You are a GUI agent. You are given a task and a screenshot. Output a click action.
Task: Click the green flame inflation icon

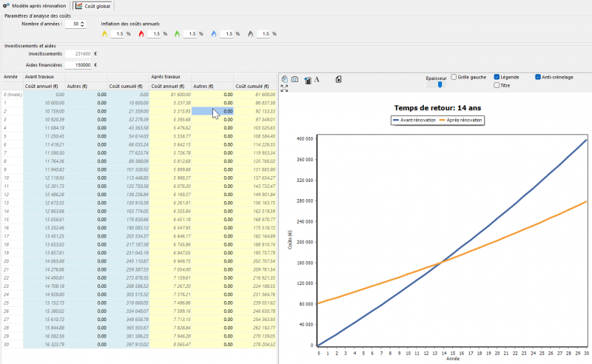click(x=176, y=34)
